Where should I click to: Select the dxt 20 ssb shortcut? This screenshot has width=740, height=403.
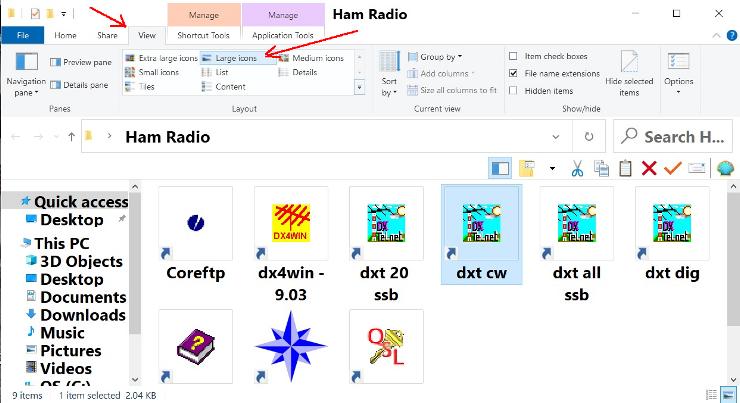[x=386, y=244]
